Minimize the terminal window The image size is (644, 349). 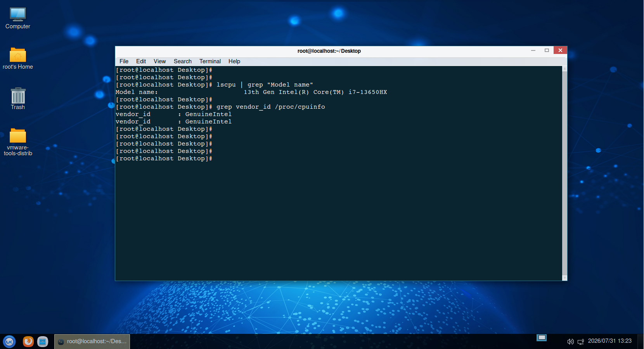tap(533, 50)
